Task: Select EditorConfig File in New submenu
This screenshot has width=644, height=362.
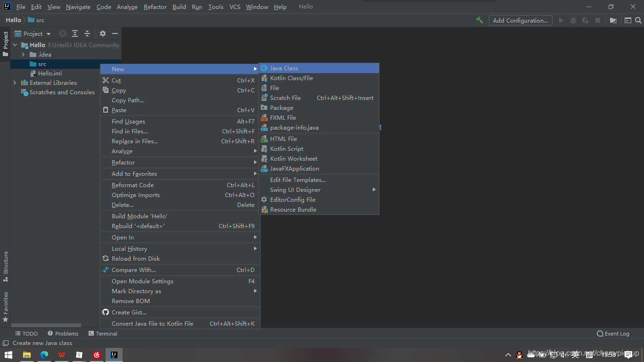Action: [x=319, y=199]
